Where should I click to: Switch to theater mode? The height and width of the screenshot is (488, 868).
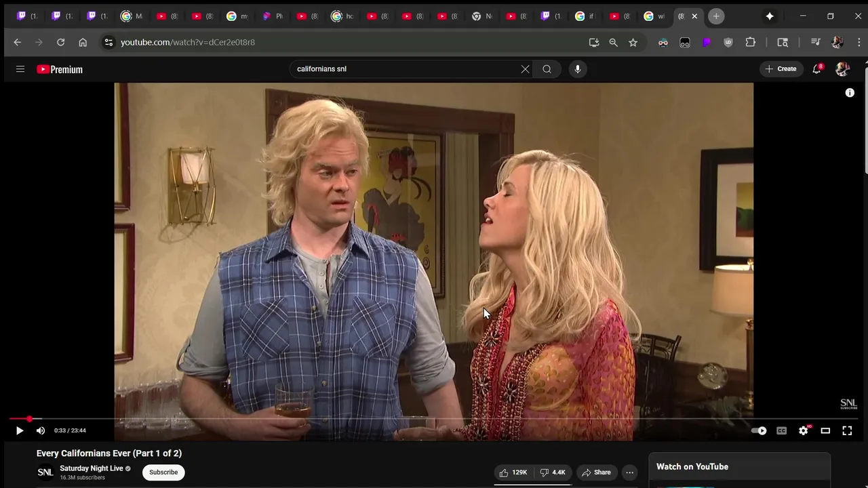point(825,430)
